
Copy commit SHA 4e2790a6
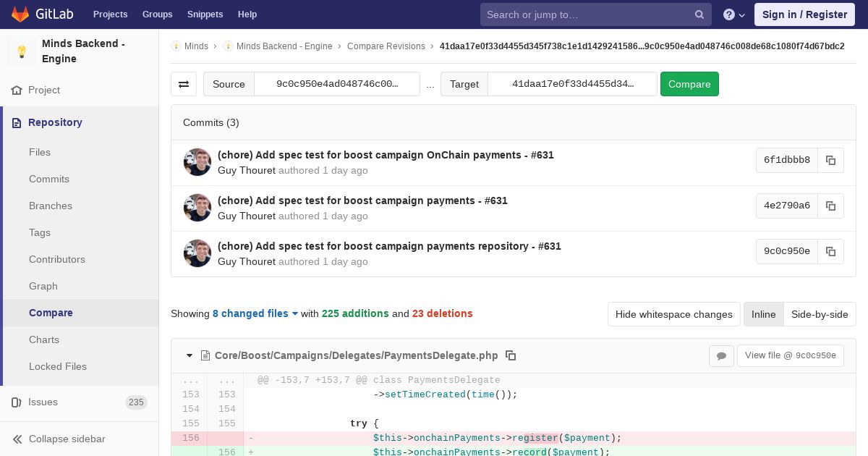click(x=830, y=206)
